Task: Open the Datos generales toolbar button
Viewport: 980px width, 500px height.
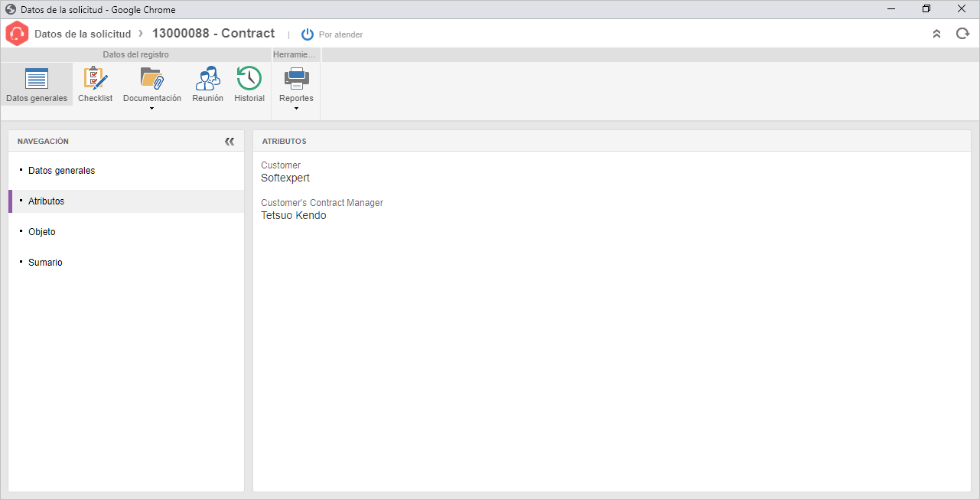Action: 37,84
